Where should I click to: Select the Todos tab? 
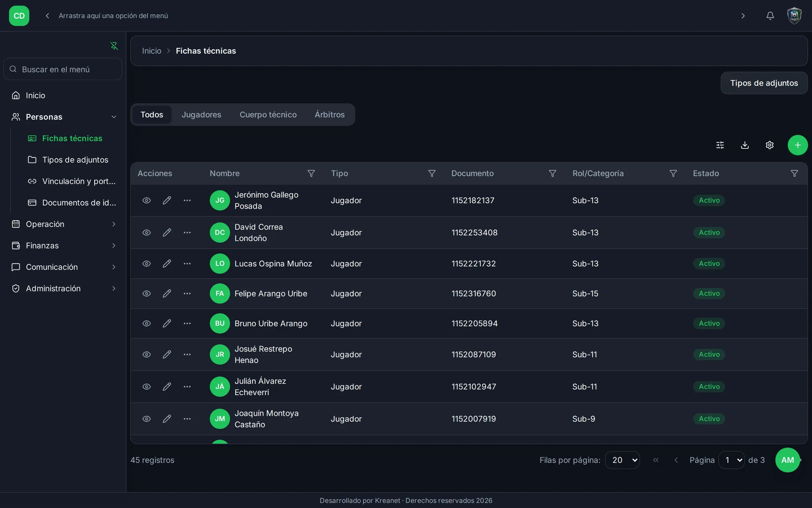tap(152, 115)
